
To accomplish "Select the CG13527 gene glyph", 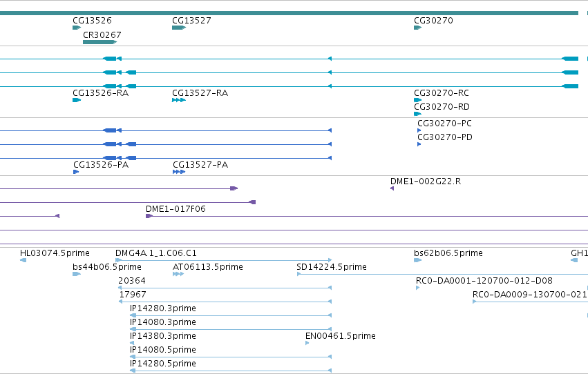I will [179, 28].
